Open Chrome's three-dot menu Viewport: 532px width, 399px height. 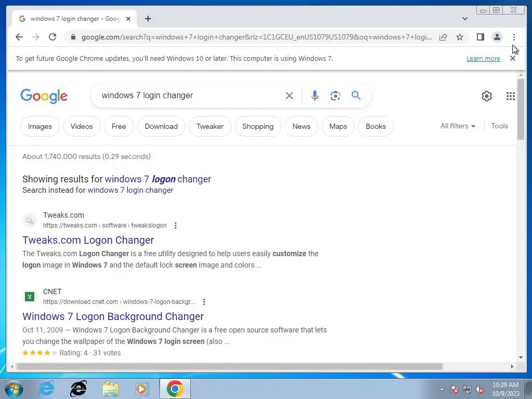(x=514, y=37)
